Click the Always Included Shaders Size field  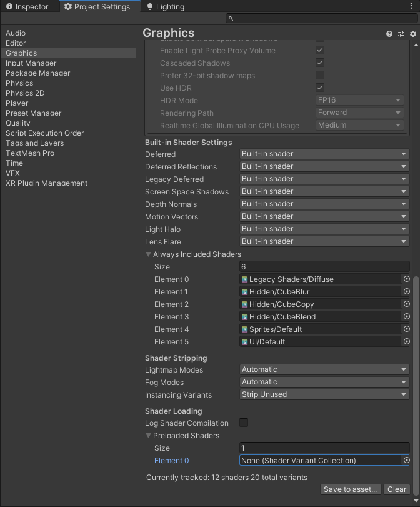pos(324,267)
